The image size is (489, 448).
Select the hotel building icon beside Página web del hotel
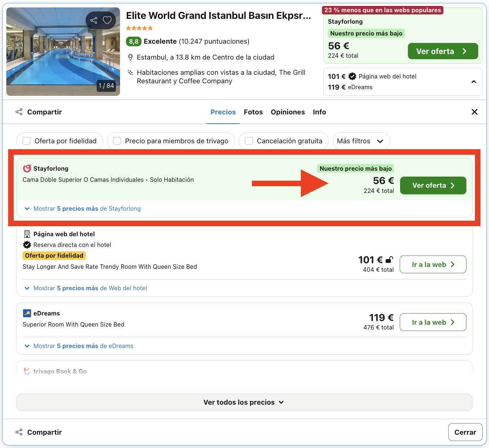click(26, 234)
